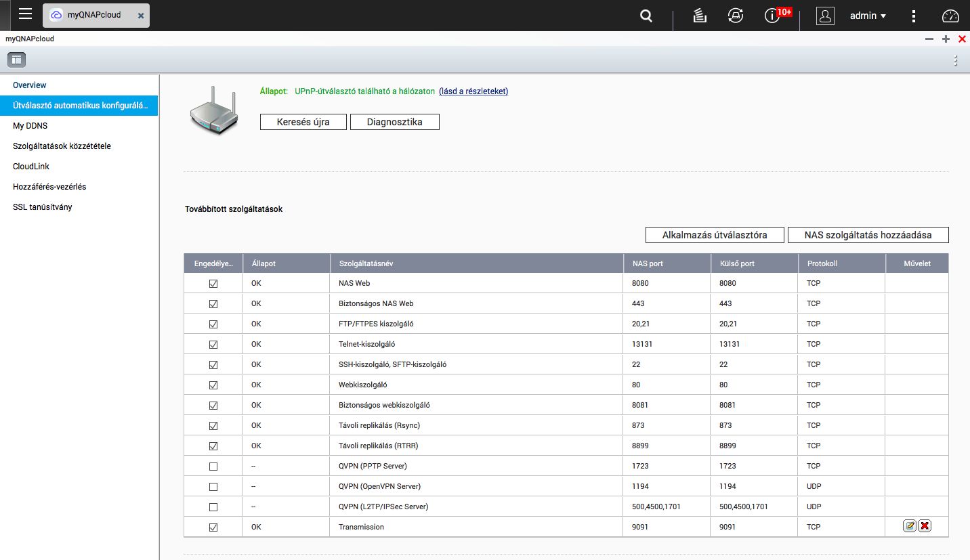Image resolution: width=970 pixels, height=560 pixels.
Task: Open the window's vertical dots menu
Action: point(956,60)
